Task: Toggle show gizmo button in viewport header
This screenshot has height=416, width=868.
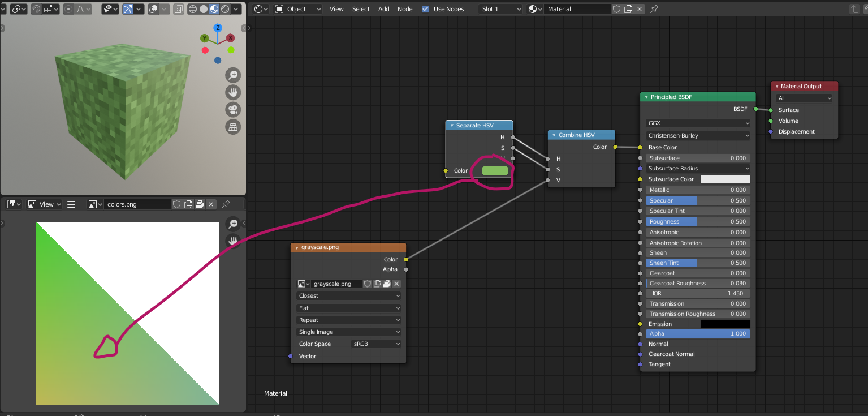Action: coord(128,9)
